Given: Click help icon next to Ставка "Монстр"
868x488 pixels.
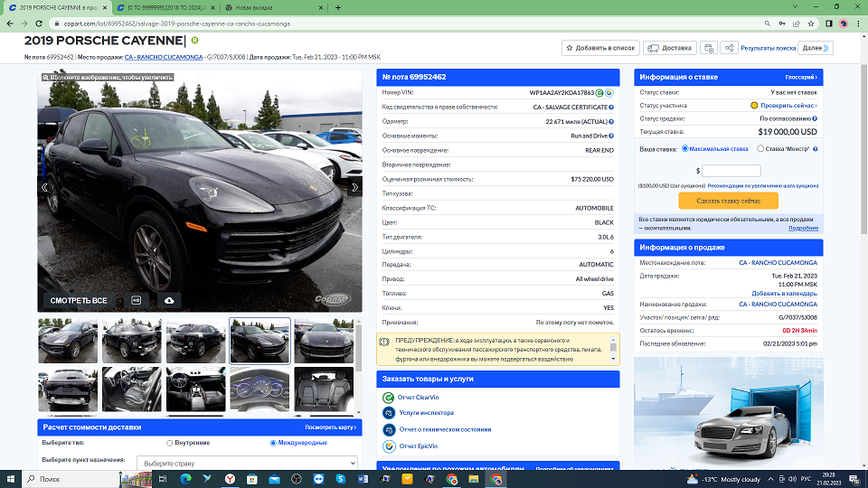Looking at the screenshot, I should point(815,149).
